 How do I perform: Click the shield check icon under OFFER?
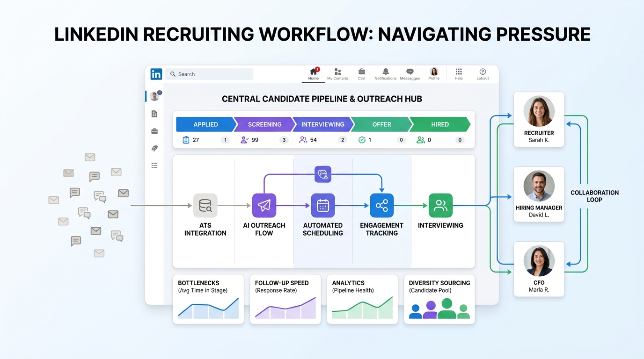click(x=362, y=140)
